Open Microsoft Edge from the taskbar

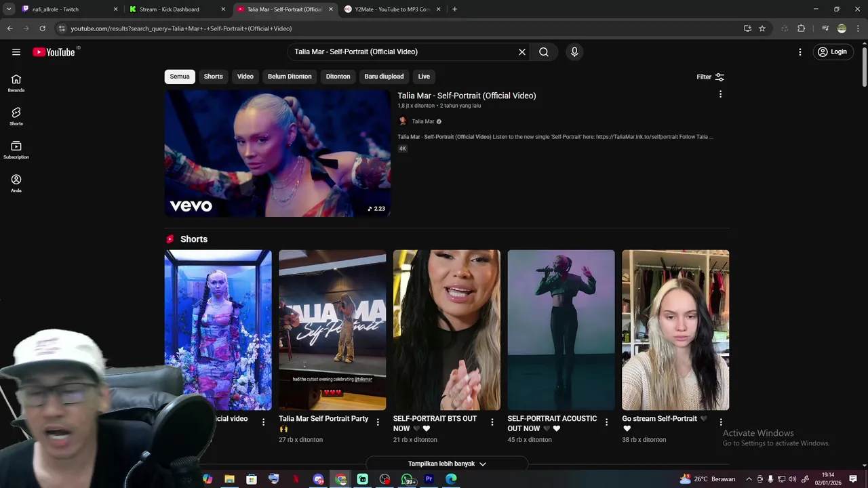point(451,479)
